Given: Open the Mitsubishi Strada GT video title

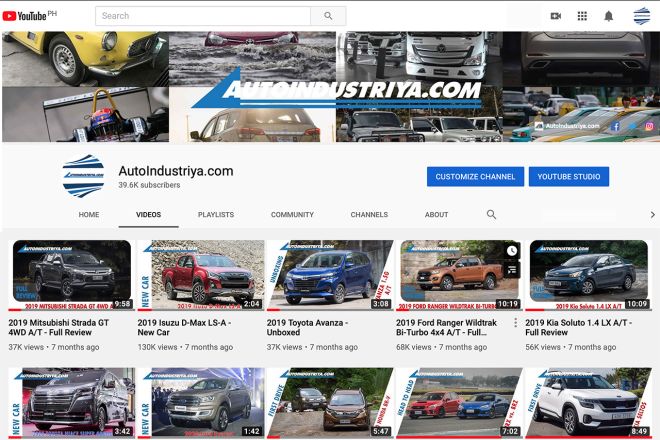Looking at the screenshot, I should (x=59, y=328).
